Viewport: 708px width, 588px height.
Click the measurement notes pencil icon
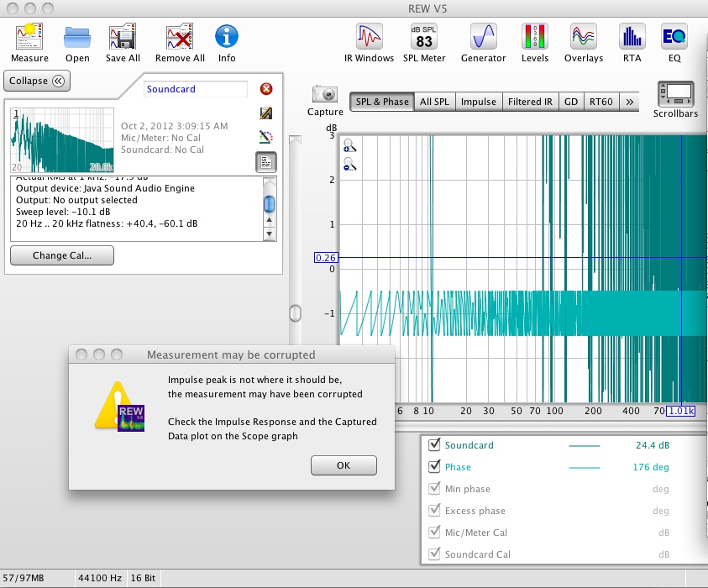[x=266, y=113]
